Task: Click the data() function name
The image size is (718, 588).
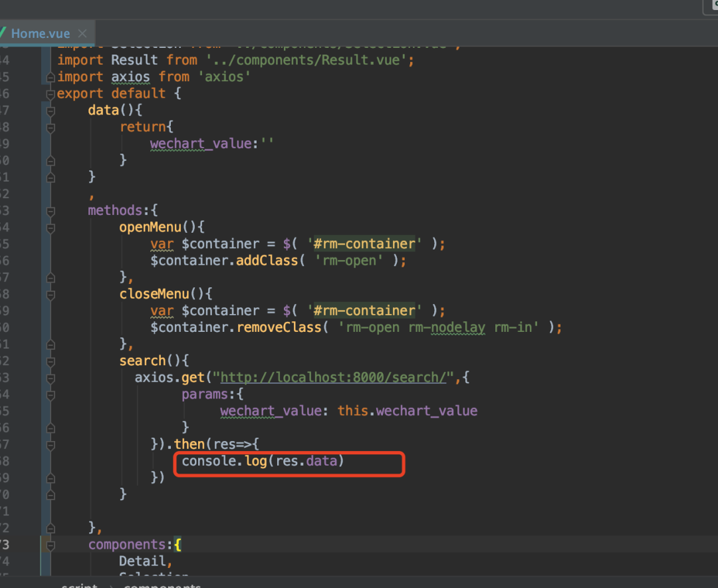Action: [x=104, y=110]
